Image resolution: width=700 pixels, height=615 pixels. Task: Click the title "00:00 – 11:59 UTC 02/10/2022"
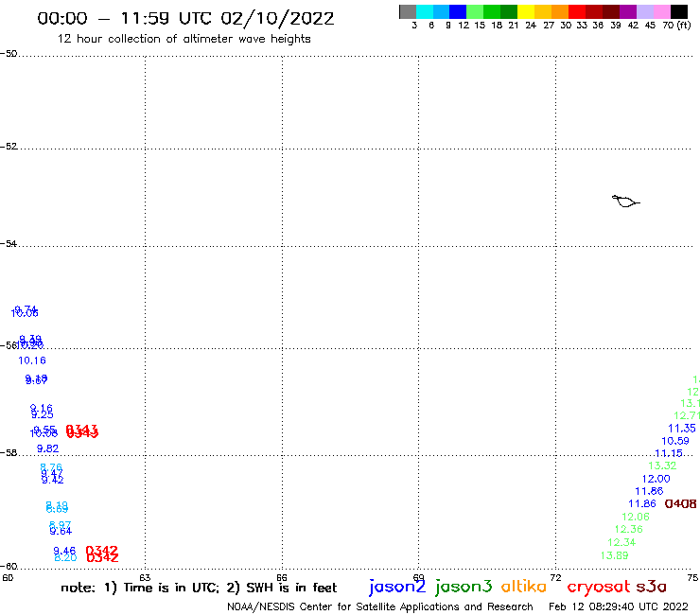coord(185,19)
